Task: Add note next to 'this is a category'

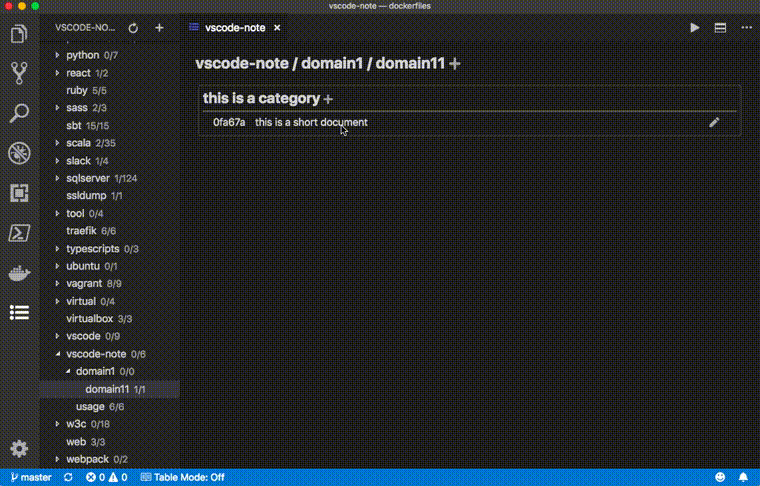Action: pyautogui.click(x=328, y=99)
